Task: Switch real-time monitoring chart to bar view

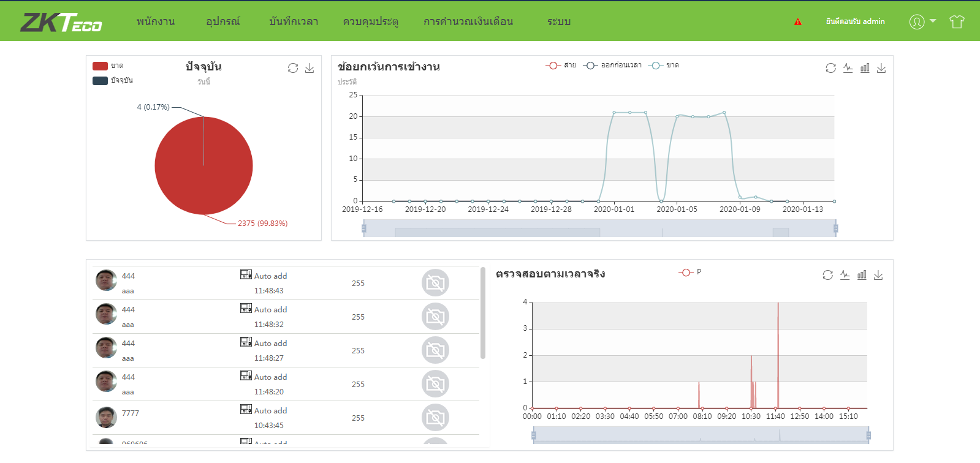Action: (862, 275)
